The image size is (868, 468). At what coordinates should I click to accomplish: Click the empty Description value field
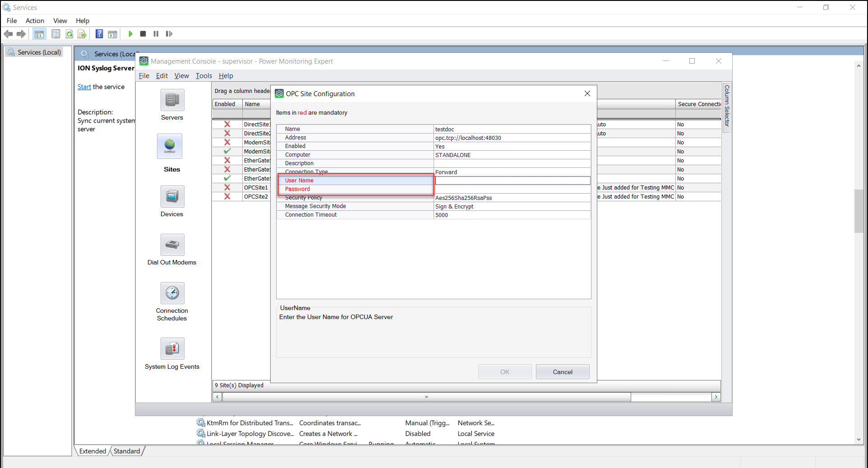(x=512, y=163)
